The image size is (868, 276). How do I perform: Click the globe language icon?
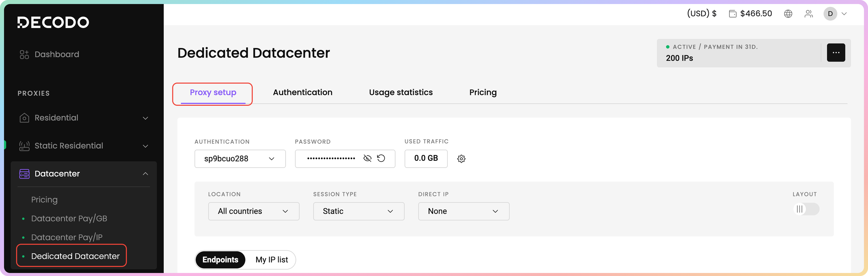click(x=788, y=14)
